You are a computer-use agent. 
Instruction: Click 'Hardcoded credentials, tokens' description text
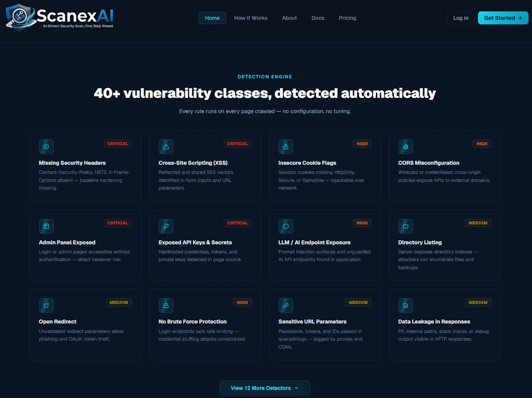click(x=200, y=256)
